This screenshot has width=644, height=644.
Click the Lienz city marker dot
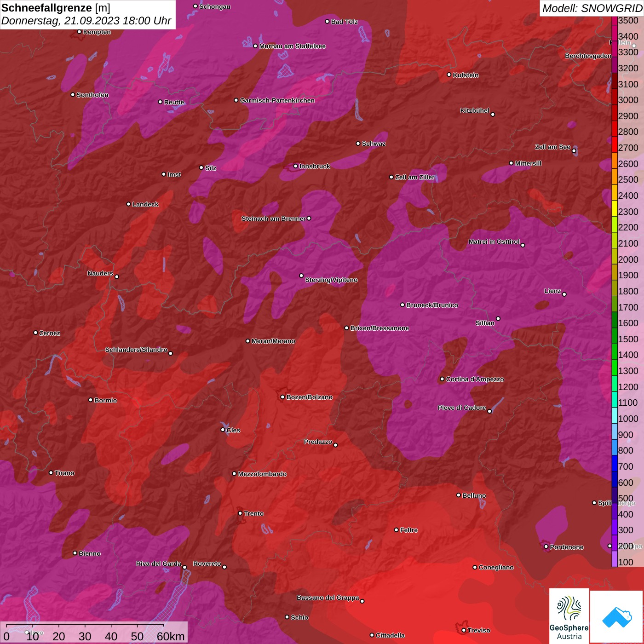tap(564, 294)
